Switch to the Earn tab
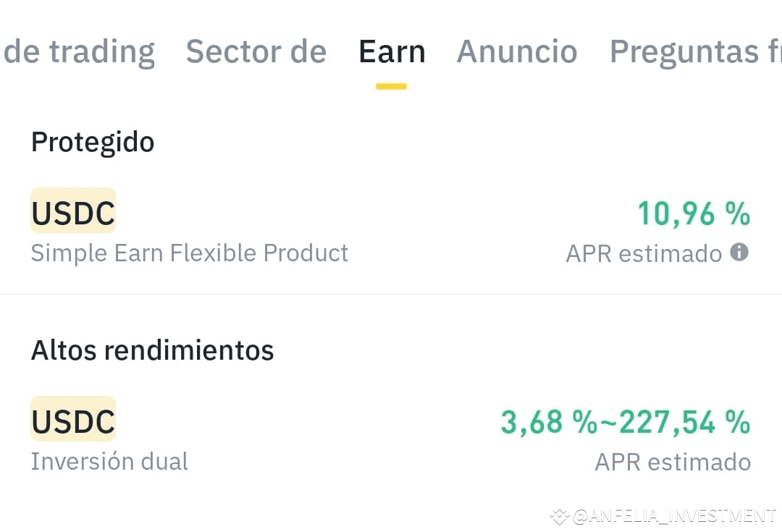 [x=392, y=51]
